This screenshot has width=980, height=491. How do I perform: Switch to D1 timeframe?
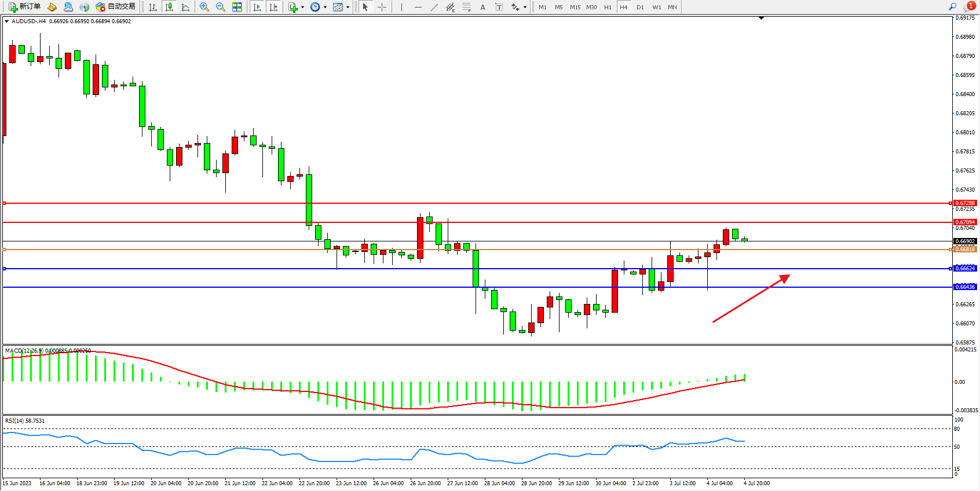click(x=640, y=7)
